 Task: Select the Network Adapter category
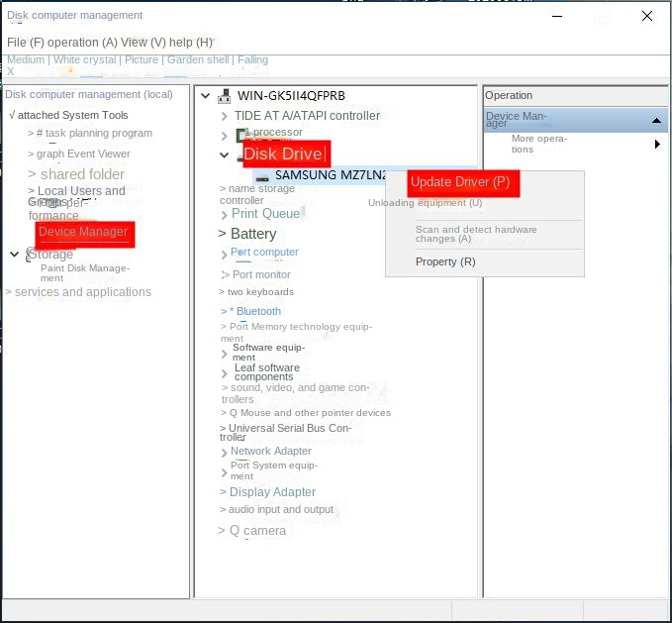[270, 451]
